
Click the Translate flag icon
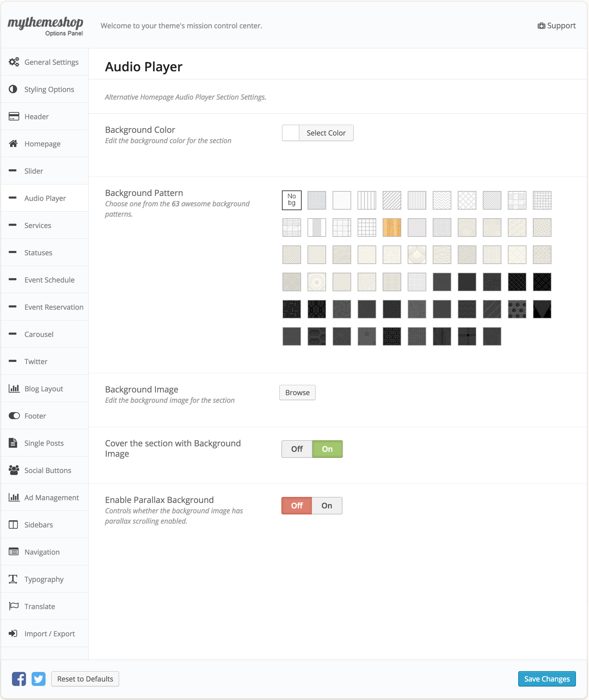coord(14,606)
